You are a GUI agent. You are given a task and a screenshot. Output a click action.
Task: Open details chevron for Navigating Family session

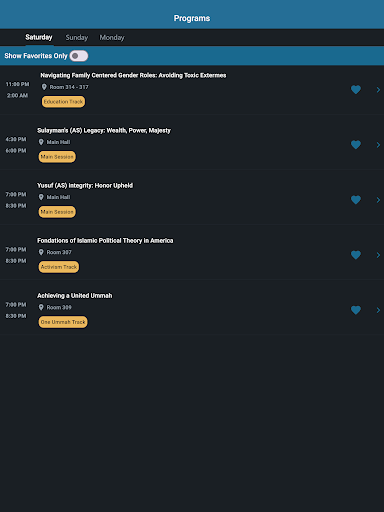pos(378,90)
